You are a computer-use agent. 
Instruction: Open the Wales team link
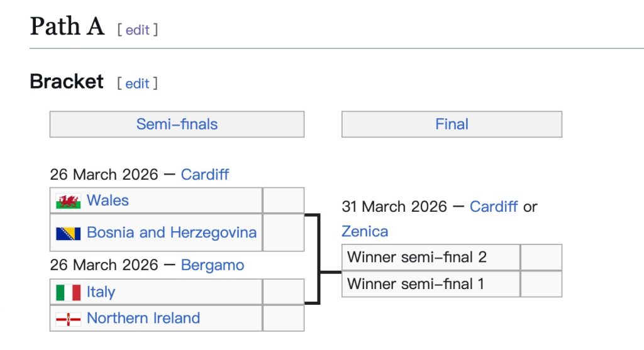coord(108,200)
